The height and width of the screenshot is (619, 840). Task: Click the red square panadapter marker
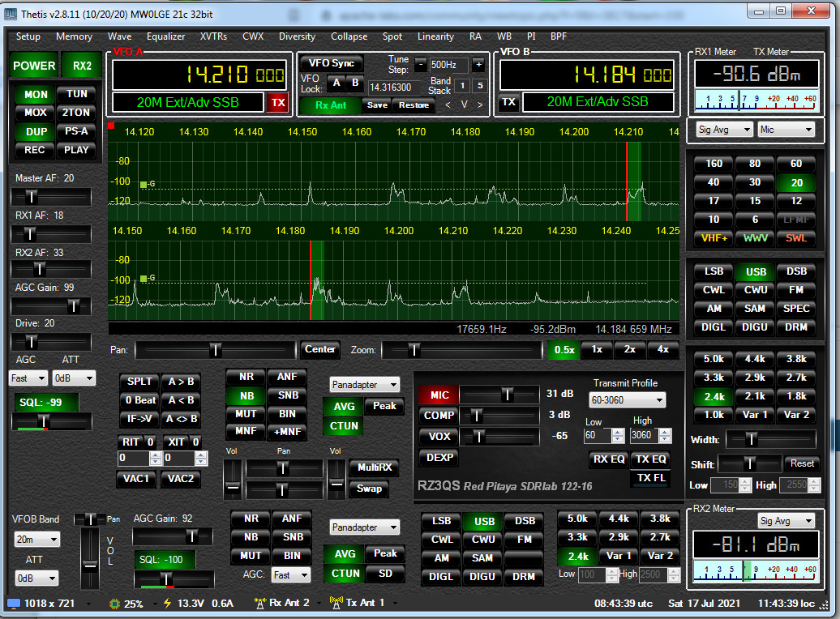[x=111, y=126]
